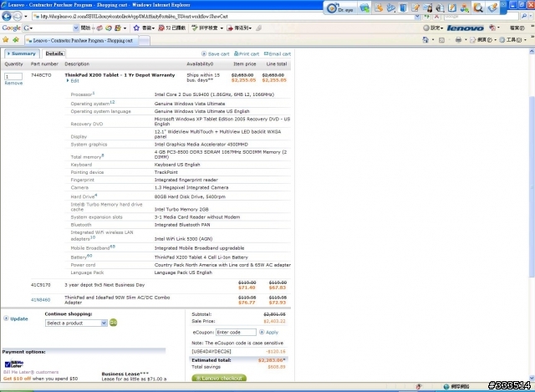Click the Email cart link
This screenshot has height=392, width=535.
[x=277, y=53]
